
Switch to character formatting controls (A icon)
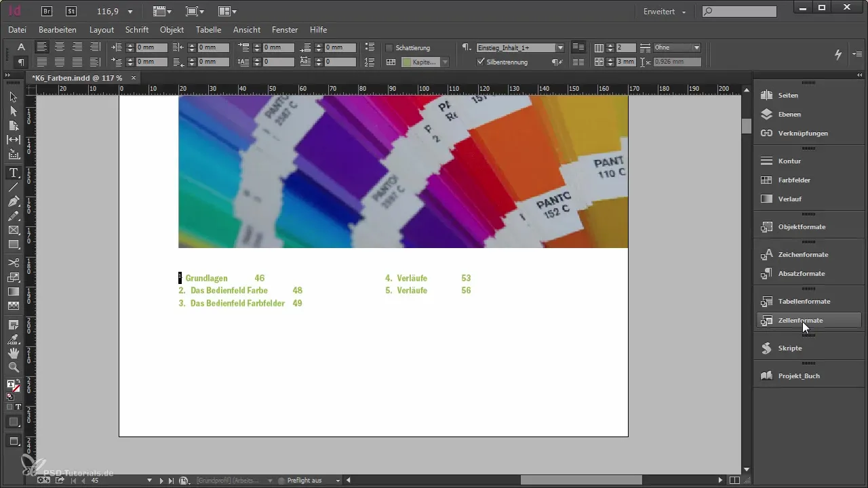click(x=21, y=47)
